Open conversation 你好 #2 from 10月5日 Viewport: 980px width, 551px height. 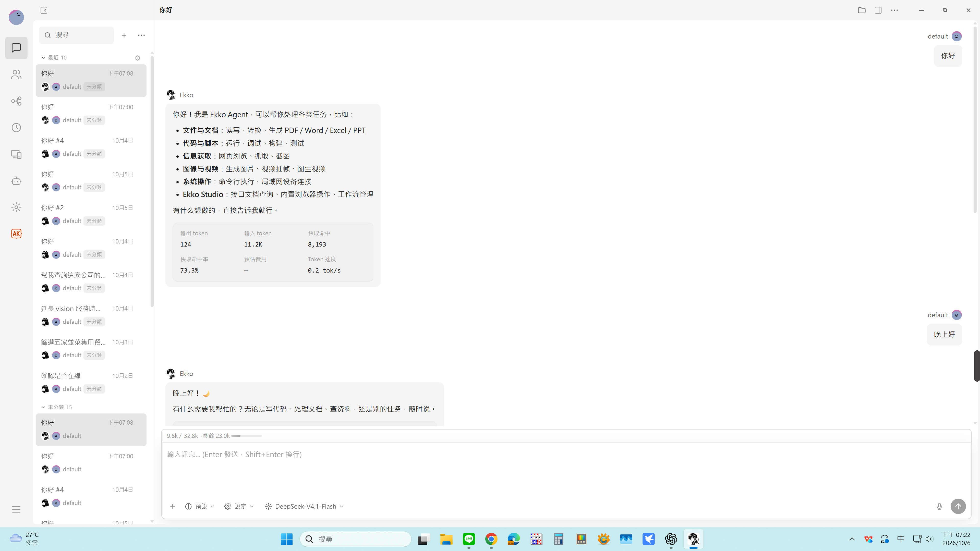[91, 214]
